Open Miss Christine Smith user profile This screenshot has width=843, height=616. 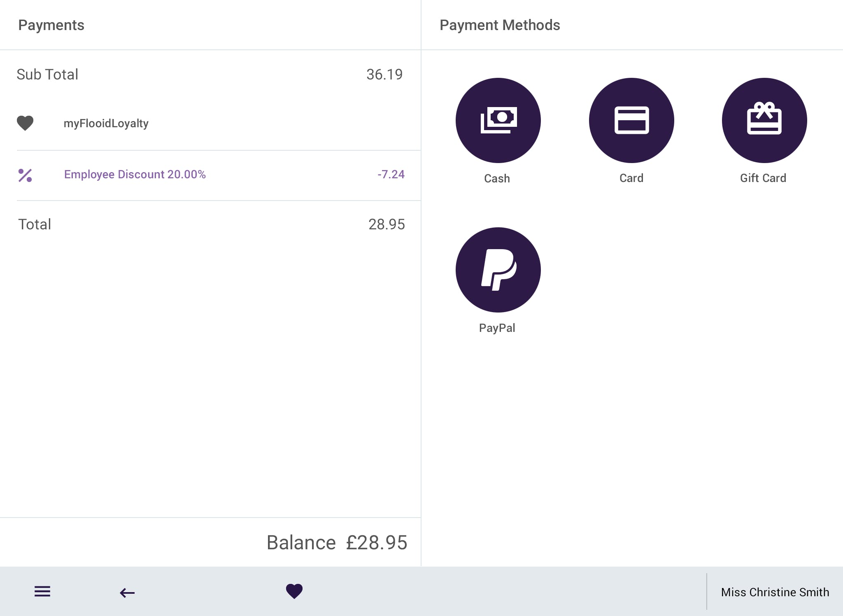pos(775,592)
